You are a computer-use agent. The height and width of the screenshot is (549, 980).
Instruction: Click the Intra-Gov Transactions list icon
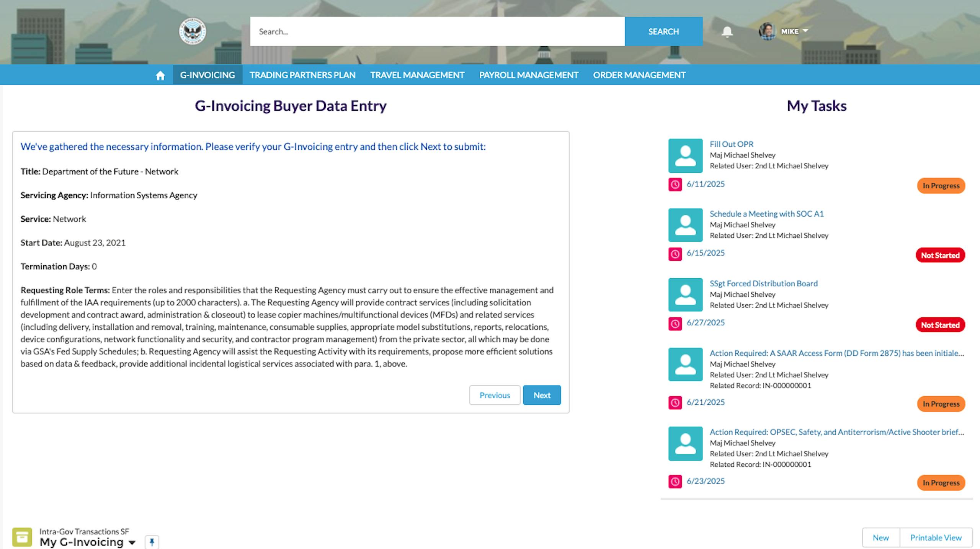(22, 537)
